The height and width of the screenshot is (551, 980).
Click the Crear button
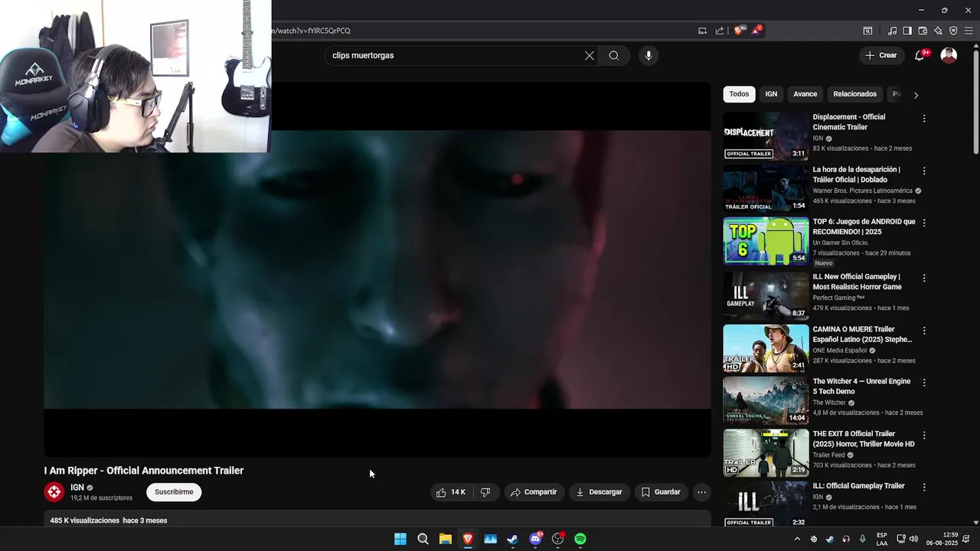(880, 55)
